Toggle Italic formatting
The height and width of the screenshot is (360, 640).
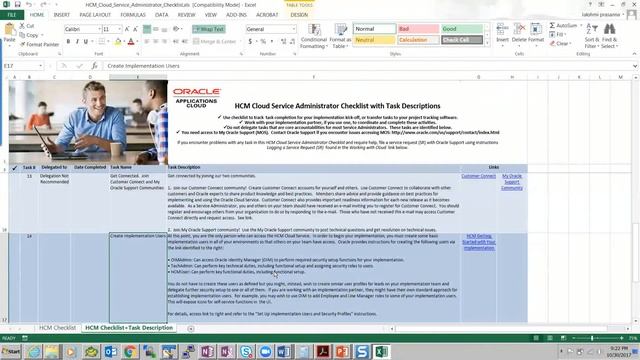click(x=77, y=41)
